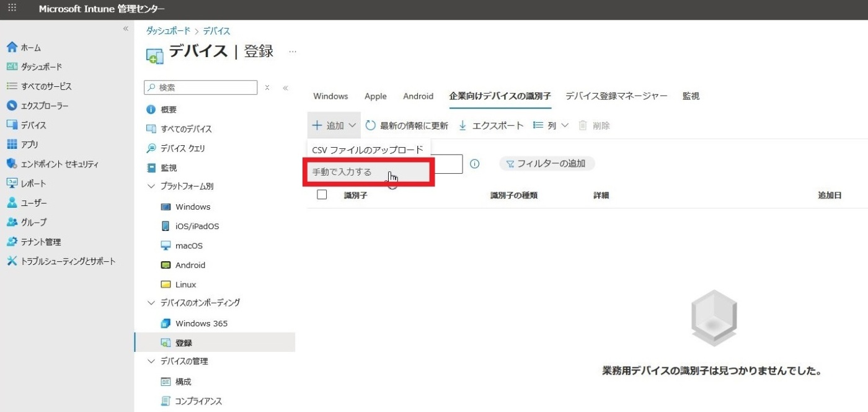Screen dimensions: 868x412
Task: Switch to デバイス登録マネージャー tab
Action: point(616,96)
